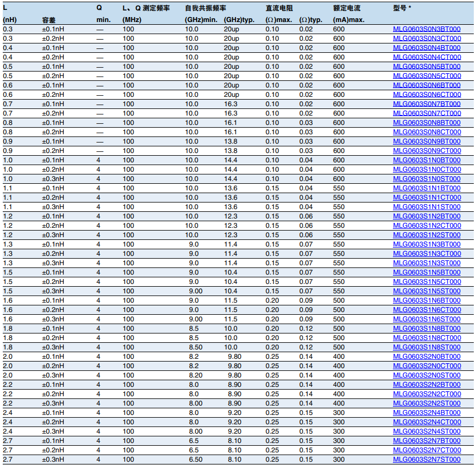Open the MLG0603S0N6CT000 part link
This screenshot has height=465, width=476.
pyautogui.click(x=427, y=95)
